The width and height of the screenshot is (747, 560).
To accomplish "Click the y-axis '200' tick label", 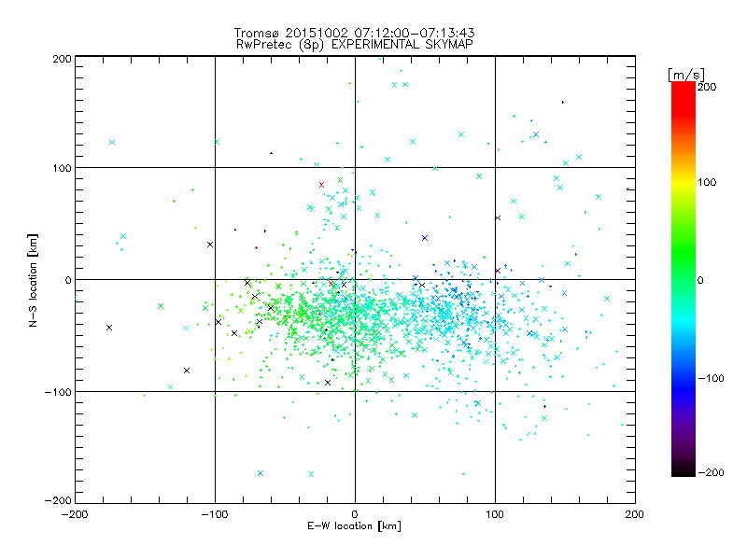I will 62,59.
